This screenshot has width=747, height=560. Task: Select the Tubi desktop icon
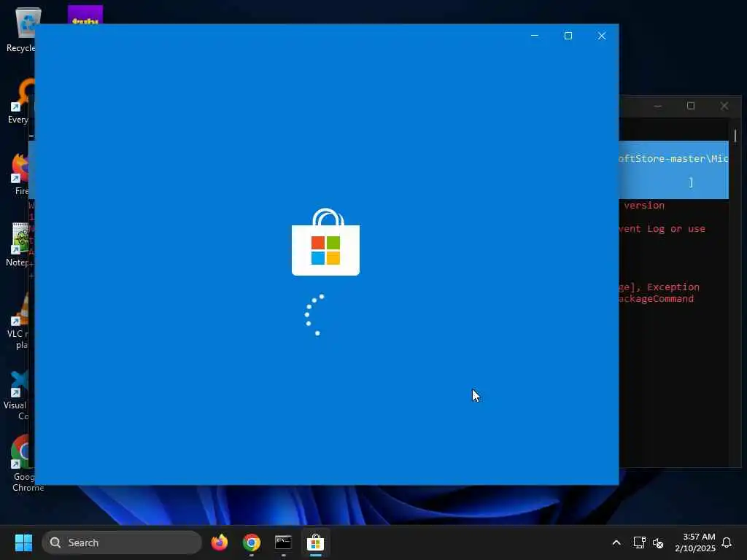click(x=85, y=15)
